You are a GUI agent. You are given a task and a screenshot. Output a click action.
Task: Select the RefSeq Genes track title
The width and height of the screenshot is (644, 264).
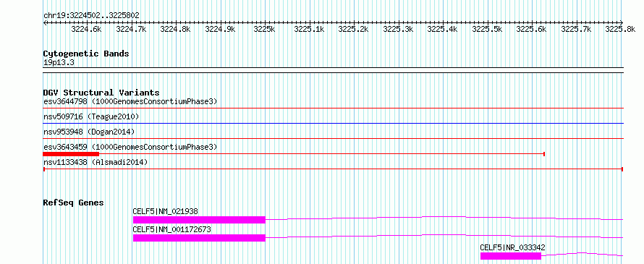point(74,203)
